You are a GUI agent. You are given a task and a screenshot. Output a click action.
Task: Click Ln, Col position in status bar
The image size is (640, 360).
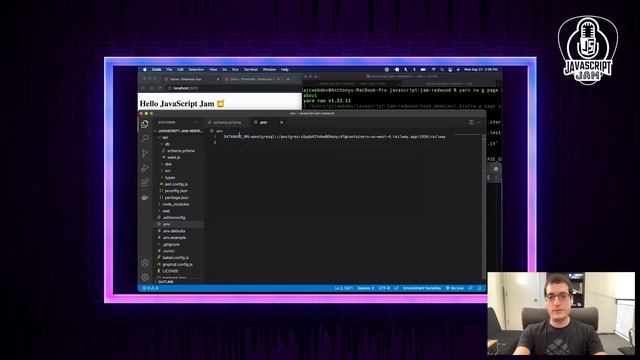tap(343, 288)
